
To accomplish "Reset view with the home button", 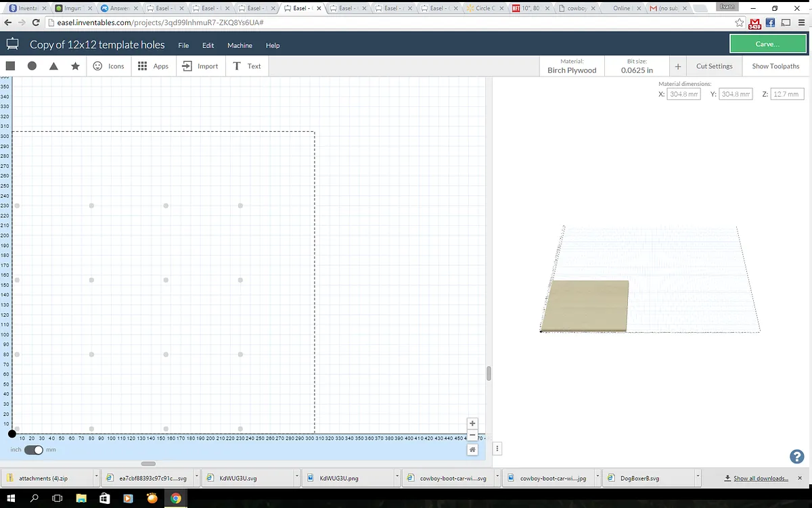I will 472,450.
